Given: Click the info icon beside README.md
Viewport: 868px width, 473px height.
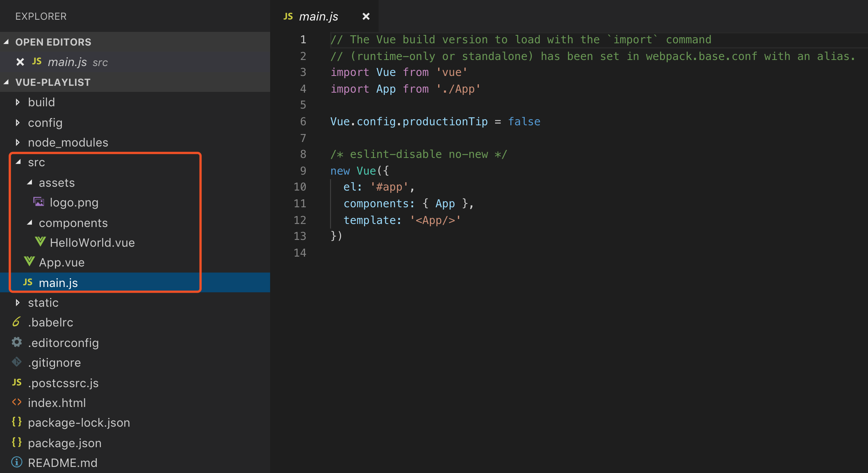Looking at the screenshot, I should tap(17, 462).
